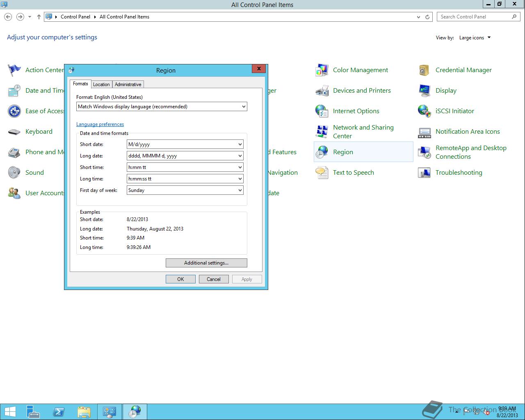Click the Keyboard label link
The width and height of the screenshot is (525, 420).
tap(39, 132)
